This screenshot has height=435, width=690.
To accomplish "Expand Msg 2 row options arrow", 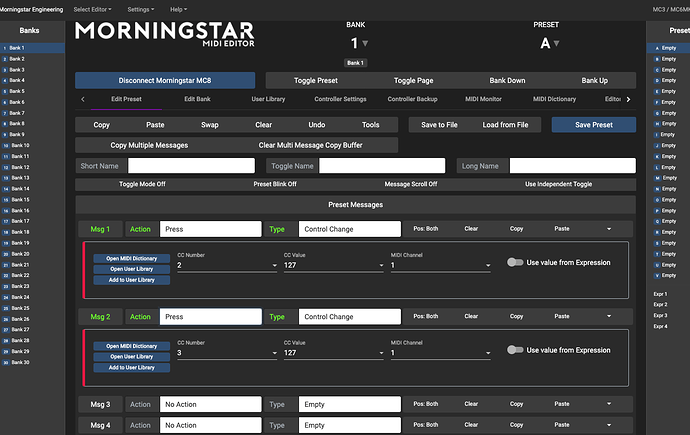I will tap(609, 317).
